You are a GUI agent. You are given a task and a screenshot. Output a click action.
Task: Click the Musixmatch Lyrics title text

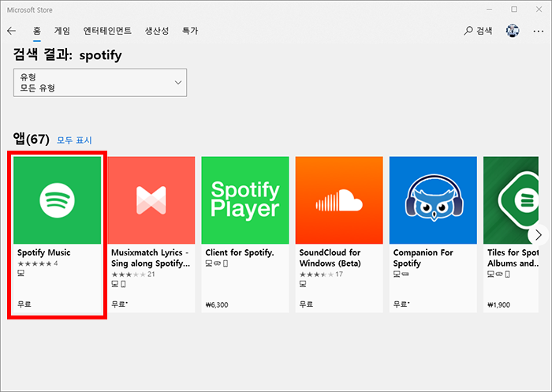point(151,258)
